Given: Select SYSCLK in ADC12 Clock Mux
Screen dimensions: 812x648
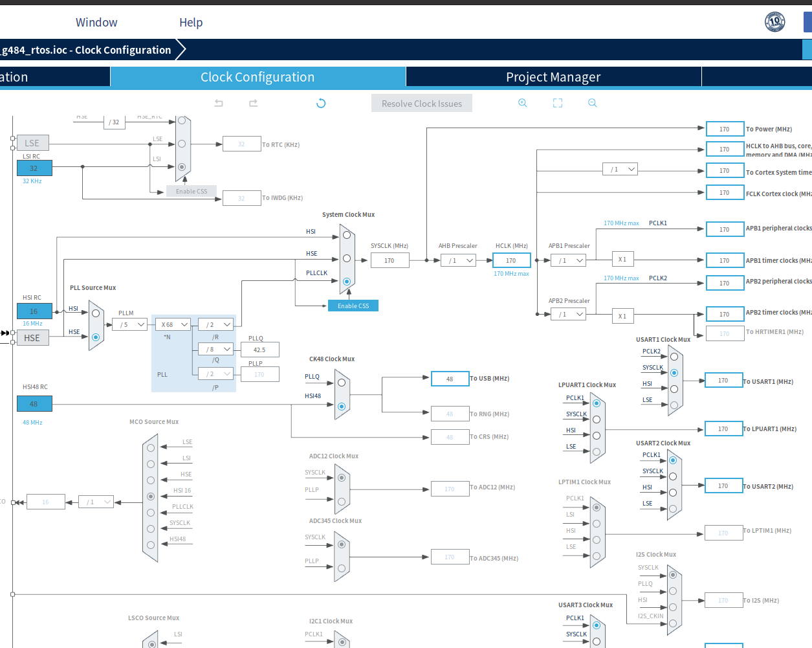Looking at the screenshot, I should coord(342,478).
